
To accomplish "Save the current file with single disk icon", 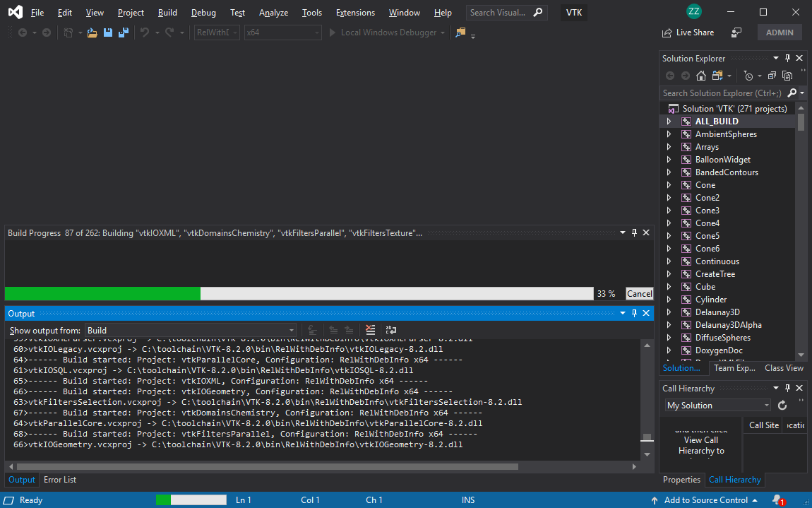I will tap(108, 33).
